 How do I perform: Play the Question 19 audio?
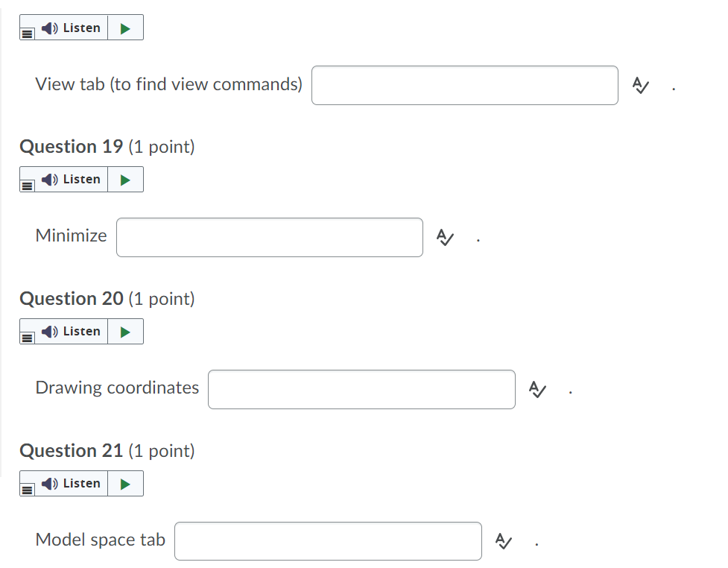point(127,179)
